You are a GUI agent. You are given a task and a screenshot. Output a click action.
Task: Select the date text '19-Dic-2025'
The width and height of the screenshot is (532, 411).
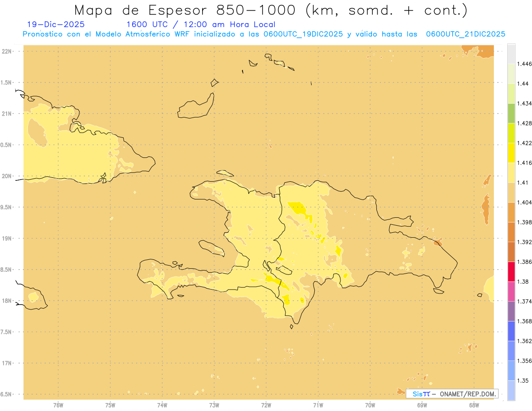[x=56, y=24]
